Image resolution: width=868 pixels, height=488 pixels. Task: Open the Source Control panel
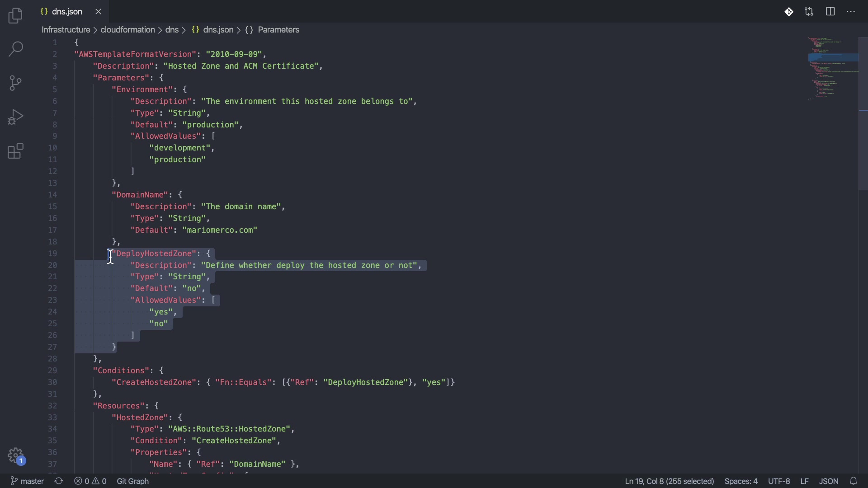pyautogui.click(x=15, y=83)
